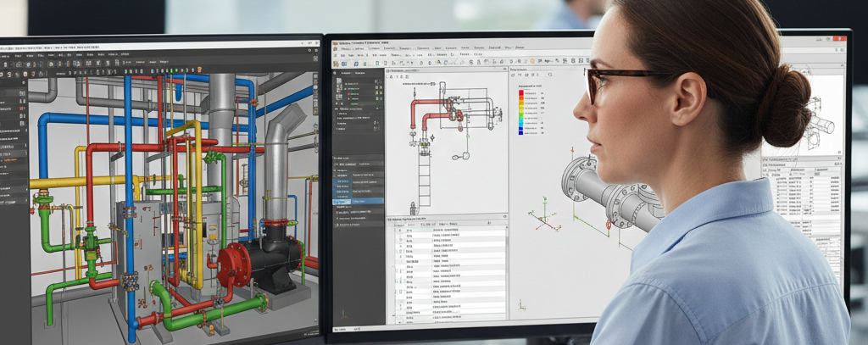Screen dimensions: 868x345
Task: Click first icon in the stress legend panel toolbar
Action: 513,75
